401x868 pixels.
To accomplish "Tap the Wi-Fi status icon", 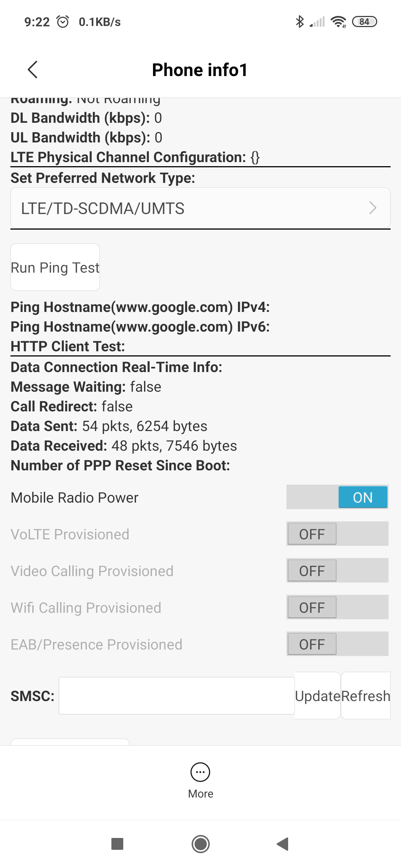I will (x=338, y=22).
